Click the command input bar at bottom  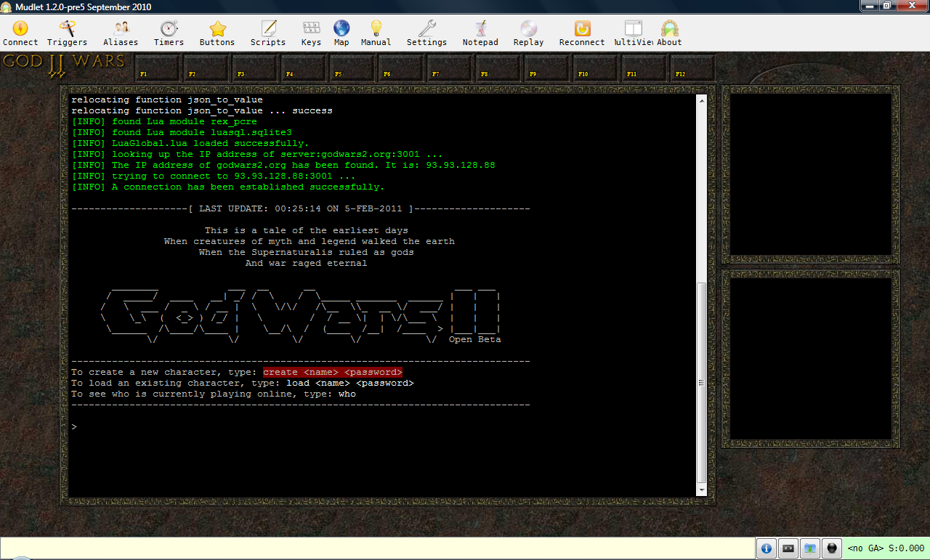tap(378, 548)
